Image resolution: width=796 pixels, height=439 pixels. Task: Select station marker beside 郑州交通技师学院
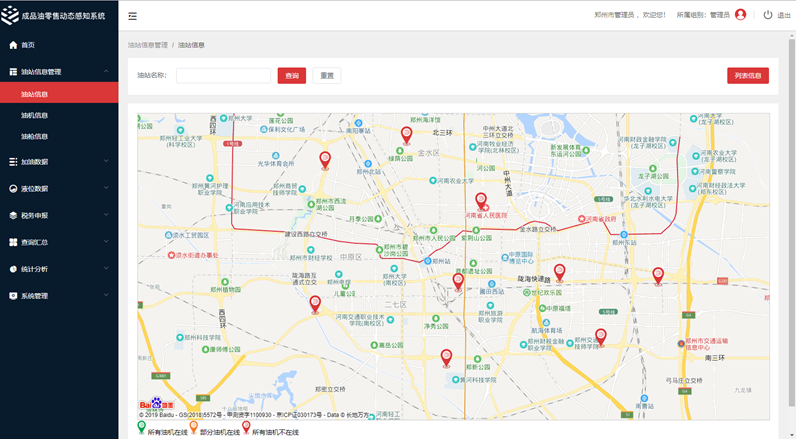click(601, 337)
